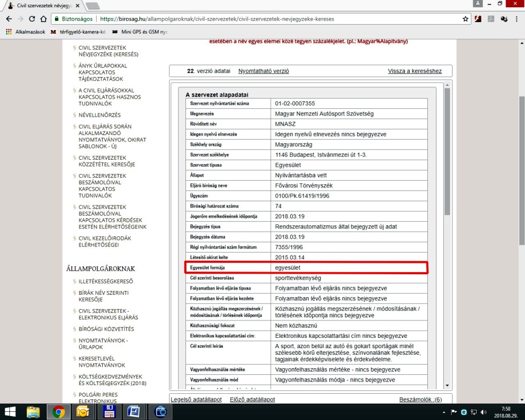Open the Skype tray icon
The height and width of the screenshot is (420, 525).
(x=464, y=412)
